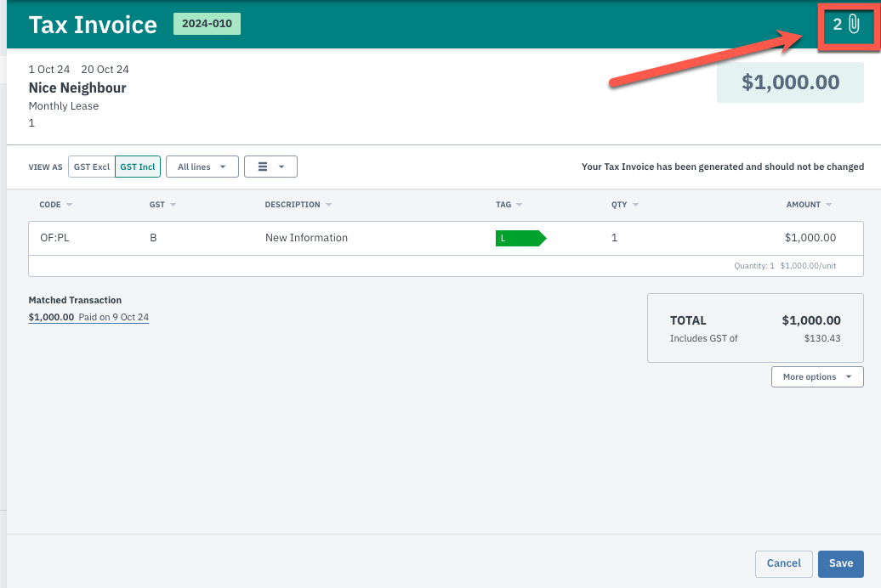
Task: Click the Monthly Lease reference text
Action: click(64, 105)
